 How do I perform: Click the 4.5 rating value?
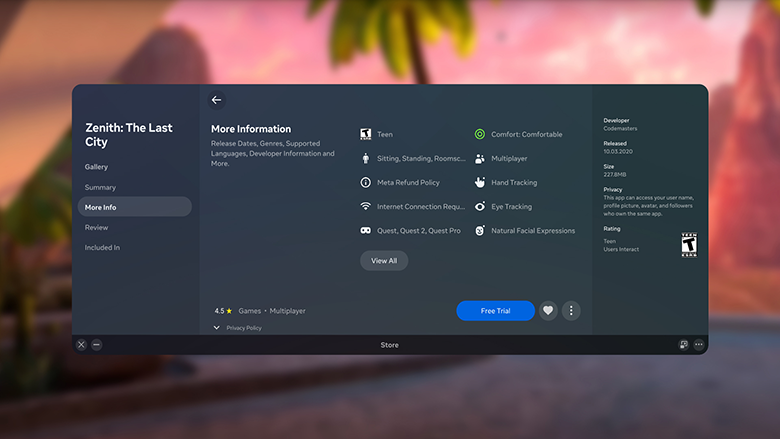click(x=219, y=311)
